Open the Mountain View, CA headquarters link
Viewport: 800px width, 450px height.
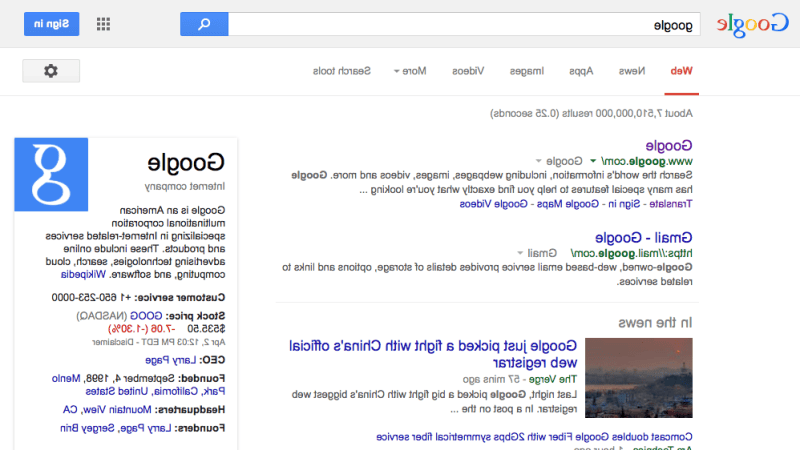click(x=107, y=410)
